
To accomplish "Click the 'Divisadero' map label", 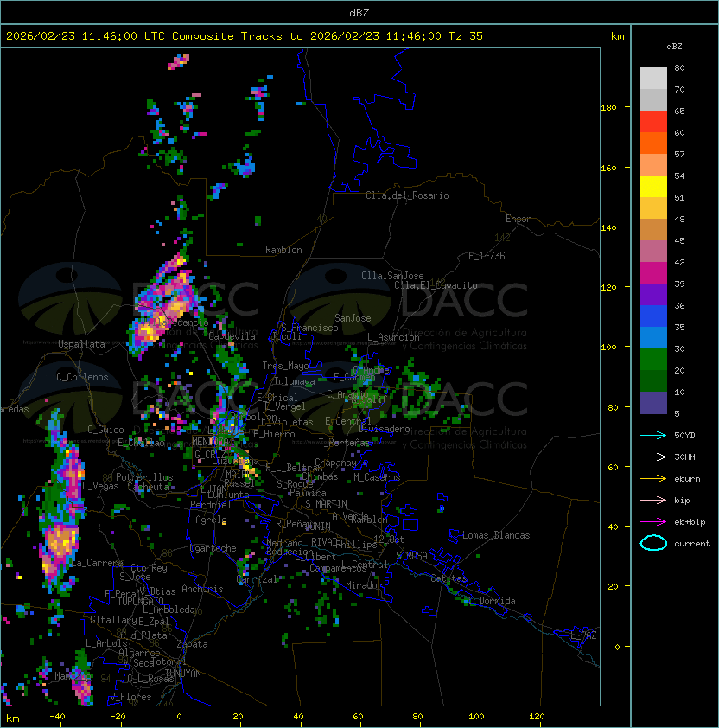I will point(384,429).
